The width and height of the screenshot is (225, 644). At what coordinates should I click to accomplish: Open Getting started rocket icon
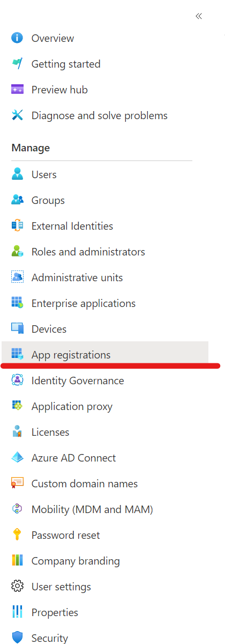[x=17, y=64]
